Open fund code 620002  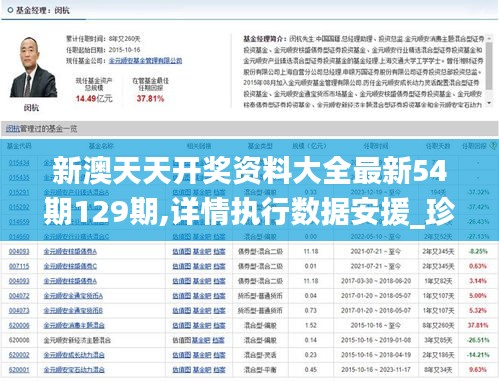[x=19, y=355]
